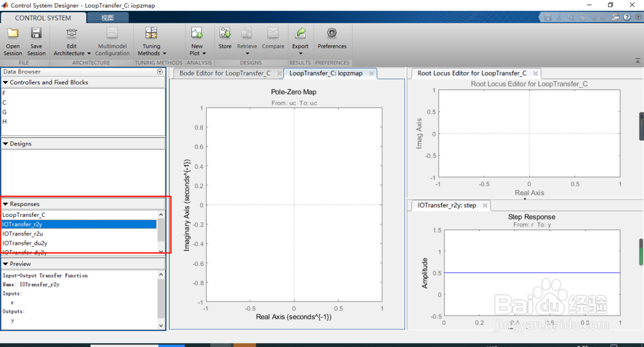The width and height of the screenshot is (644, 347).
Task: Open Preferences gear icon
Action: click(332, 33)
